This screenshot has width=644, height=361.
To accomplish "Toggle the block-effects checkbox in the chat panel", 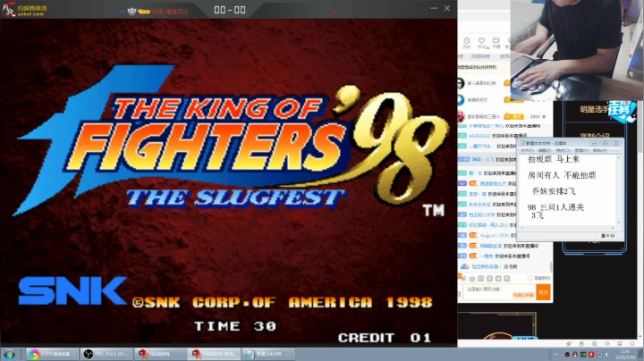I will click(530, 278).
